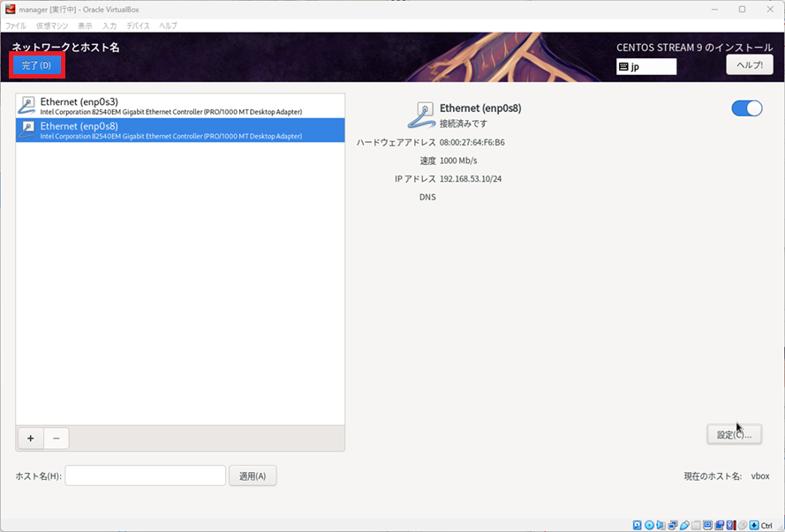Open the 表示 view menu
This screenshot has height=532, width=785.
[85, 26]
